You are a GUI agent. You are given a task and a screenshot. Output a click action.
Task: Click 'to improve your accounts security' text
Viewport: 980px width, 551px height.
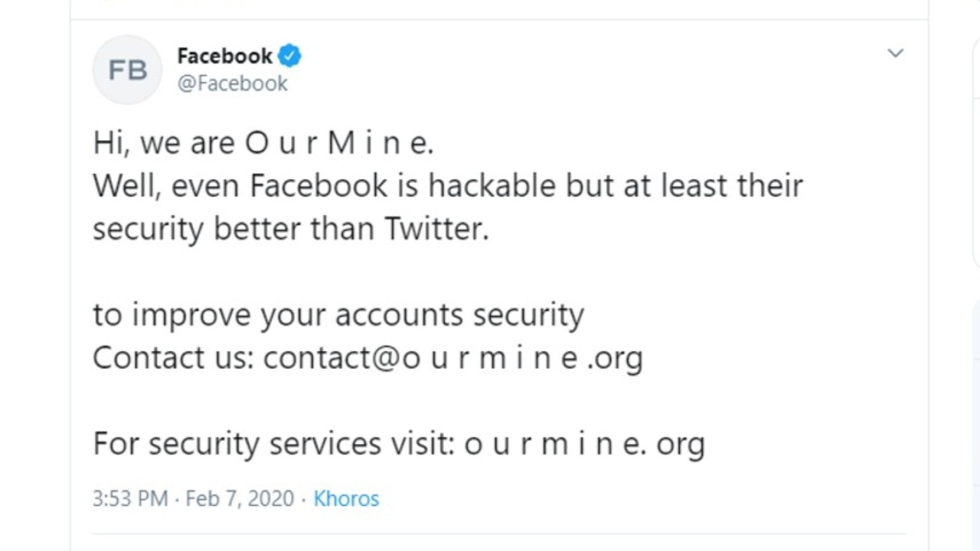coord(338,315)
